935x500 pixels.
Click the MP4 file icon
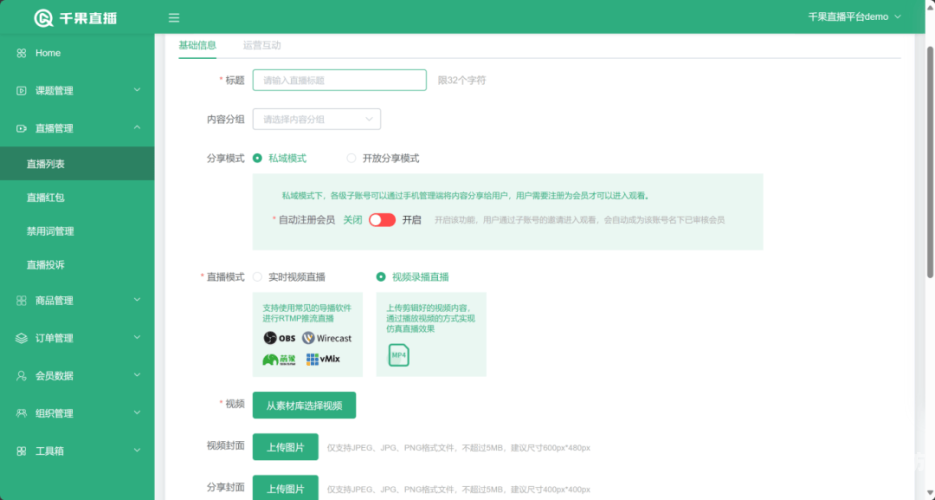[398, 355]
